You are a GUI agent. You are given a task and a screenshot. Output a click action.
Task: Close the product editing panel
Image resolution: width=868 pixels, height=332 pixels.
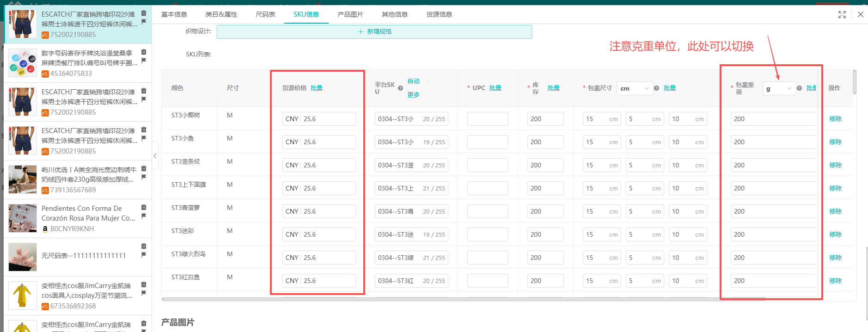coord(860,15)
